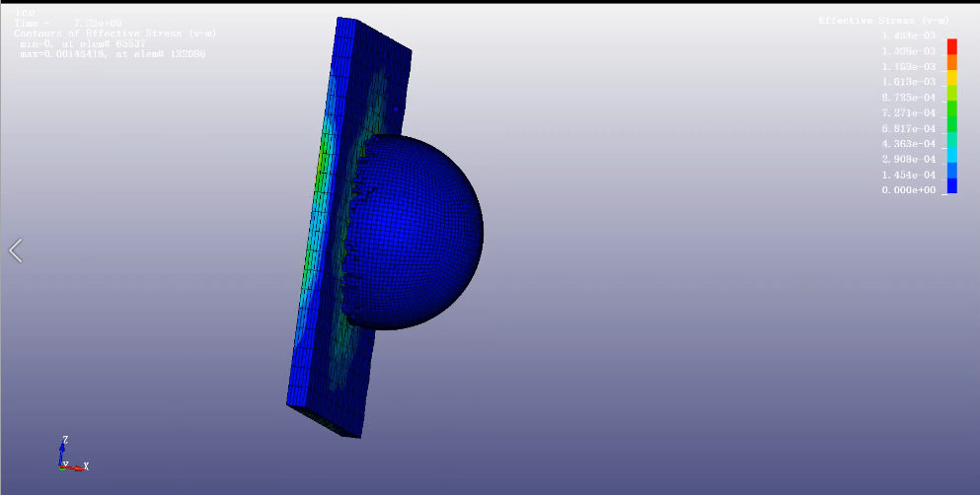The image size is (980, 495).
Task: Click the cyan swatch beside 2.908e-04
Action: pyautogui.click(x=951, y=155)
